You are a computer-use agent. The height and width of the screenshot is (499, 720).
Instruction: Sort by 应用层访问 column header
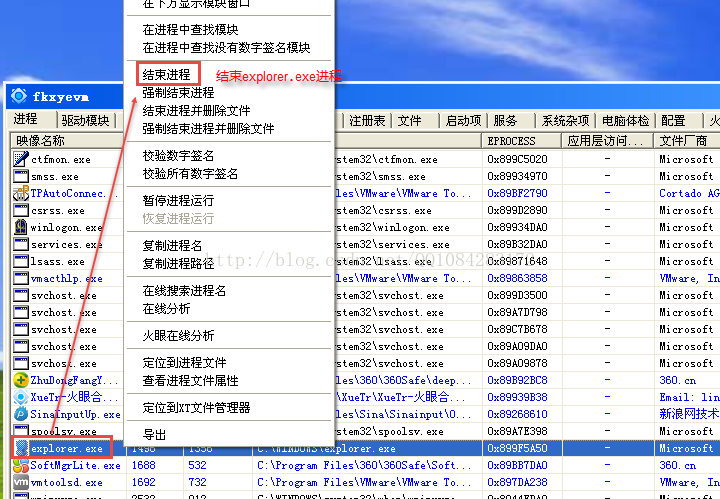click(x=608, y=140)
